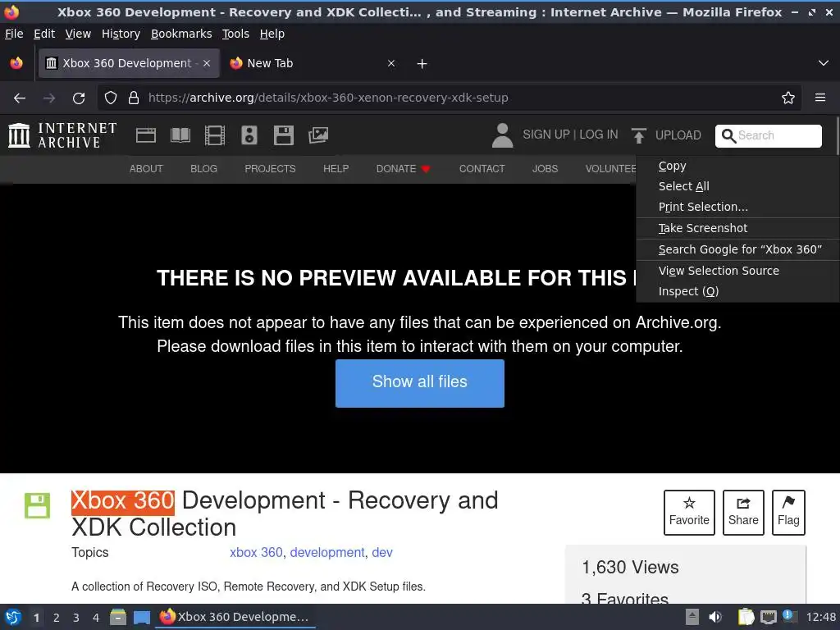Choose Select All in context menu
The image size is (840, 630).
(x=737, y=186)
